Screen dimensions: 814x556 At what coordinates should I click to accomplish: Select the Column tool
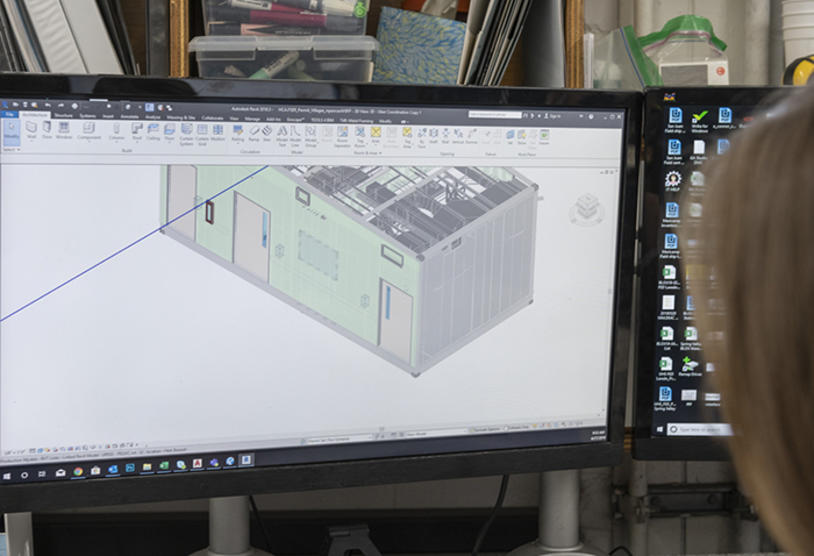coord(116,132)
